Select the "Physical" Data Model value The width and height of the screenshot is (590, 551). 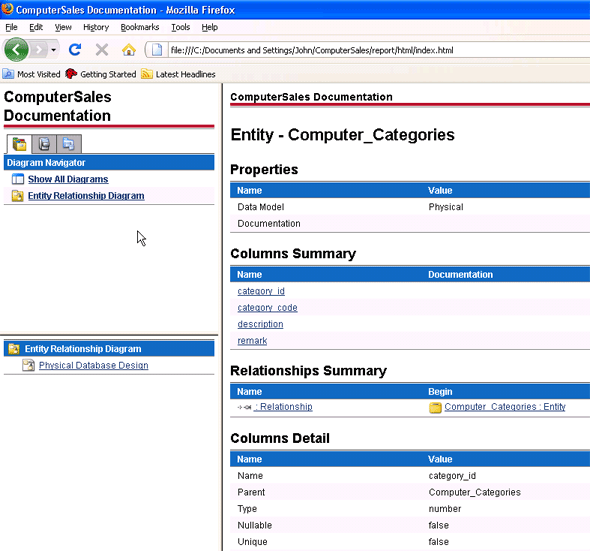pos(446,207)
